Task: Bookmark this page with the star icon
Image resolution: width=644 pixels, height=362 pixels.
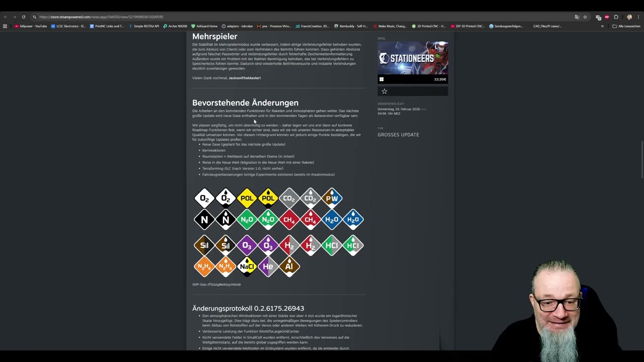Action: coord(585,17)
